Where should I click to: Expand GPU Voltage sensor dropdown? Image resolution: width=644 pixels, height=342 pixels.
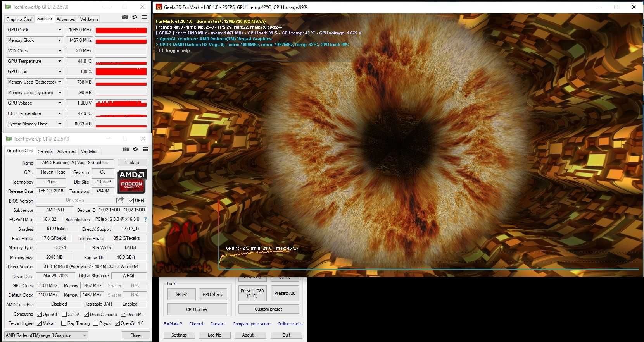[60, 103]
